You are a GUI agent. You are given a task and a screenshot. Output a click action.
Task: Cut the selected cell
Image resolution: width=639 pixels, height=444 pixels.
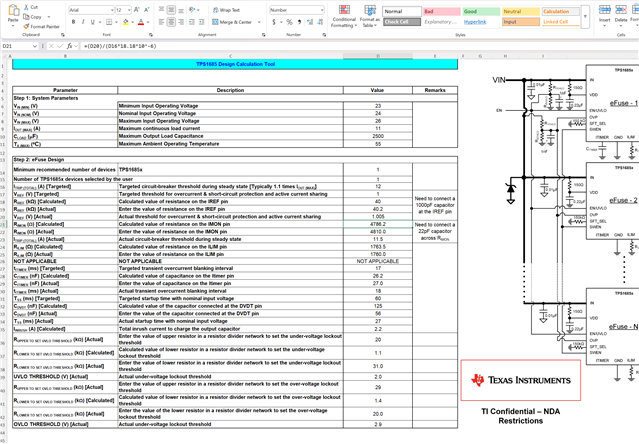click(30, 7)
